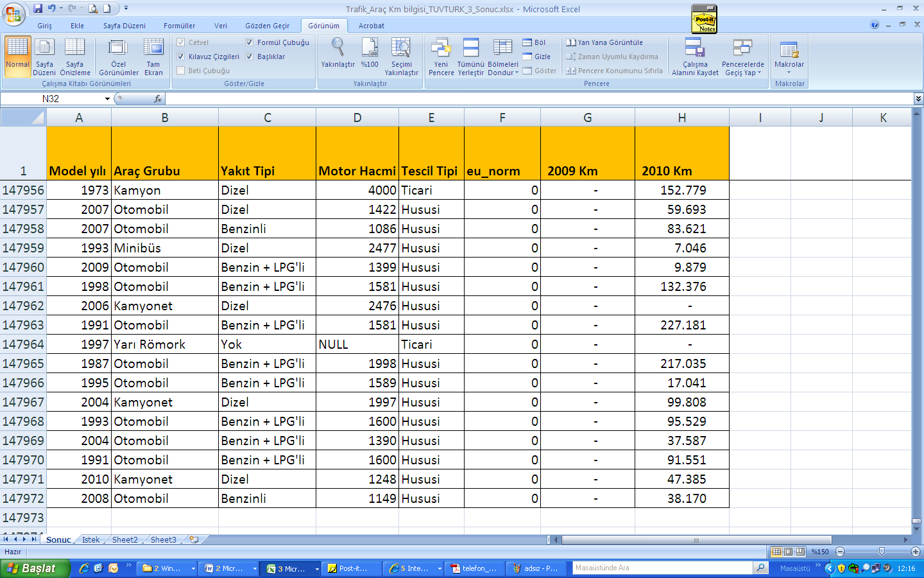The width and height of the screenshot is (924, 578).
Task: Open the Gözden Geçir ribbon tab
Action: (x=268, y=26)
